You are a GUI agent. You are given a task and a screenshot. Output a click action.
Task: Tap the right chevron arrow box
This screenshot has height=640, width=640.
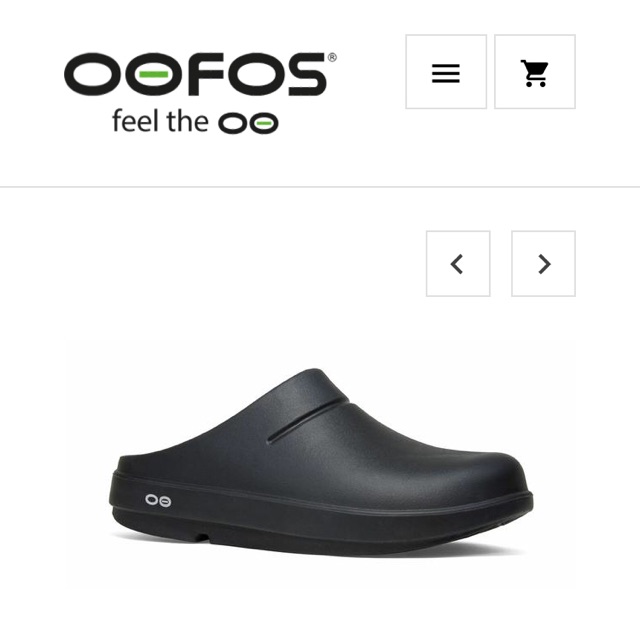click(543, 264)
